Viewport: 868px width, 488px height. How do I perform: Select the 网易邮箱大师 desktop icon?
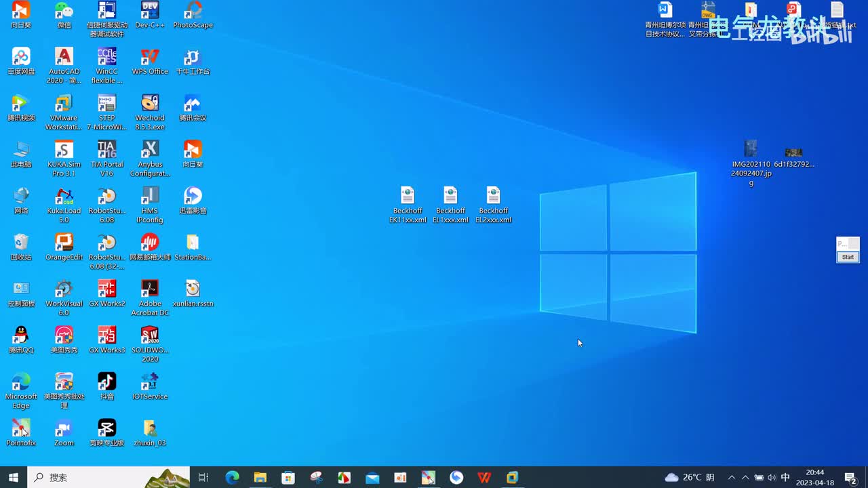(x=150, y=247)
